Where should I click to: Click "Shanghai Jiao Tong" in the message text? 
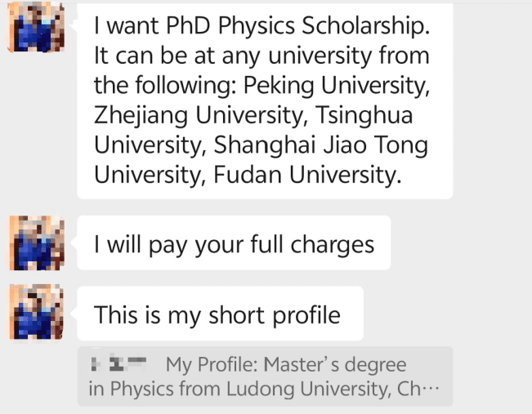click(x=320, y=145)
